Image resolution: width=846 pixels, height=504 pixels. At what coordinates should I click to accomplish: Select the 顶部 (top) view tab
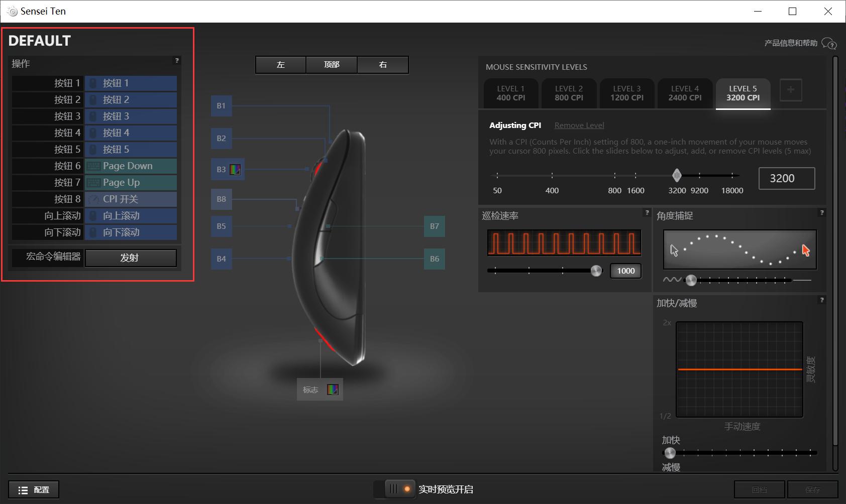tap(332, 65)
